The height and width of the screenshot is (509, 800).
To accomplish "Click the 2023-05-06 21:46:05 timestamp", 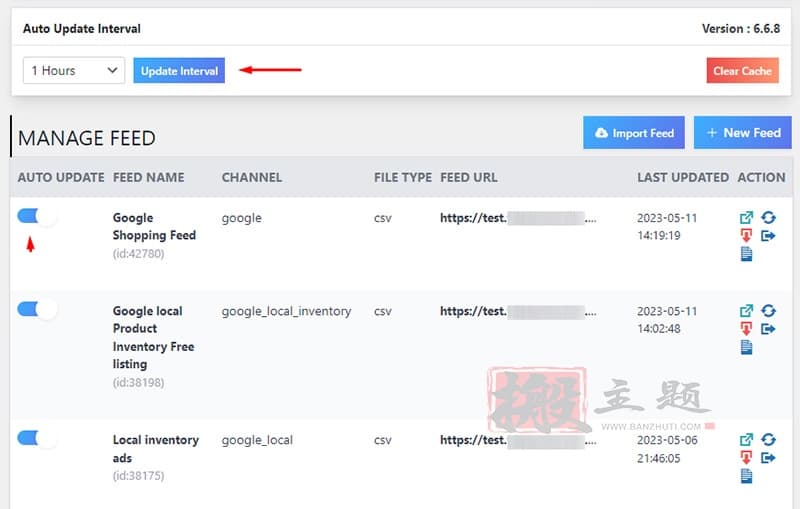I will [667, 449].
